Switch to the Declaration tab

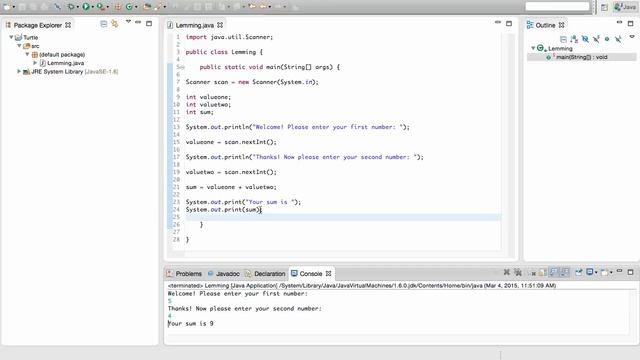[x=265, y=273]
